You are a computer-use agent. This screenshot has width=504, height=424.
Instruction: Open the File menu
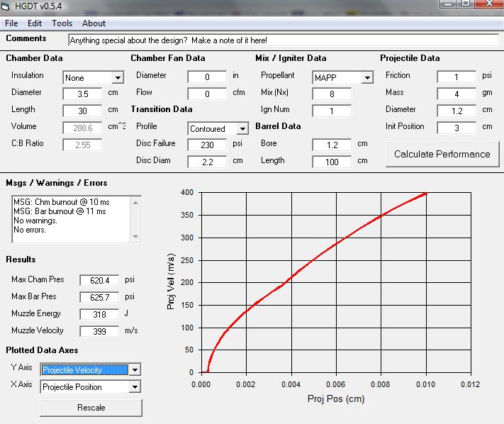[11, 23]
